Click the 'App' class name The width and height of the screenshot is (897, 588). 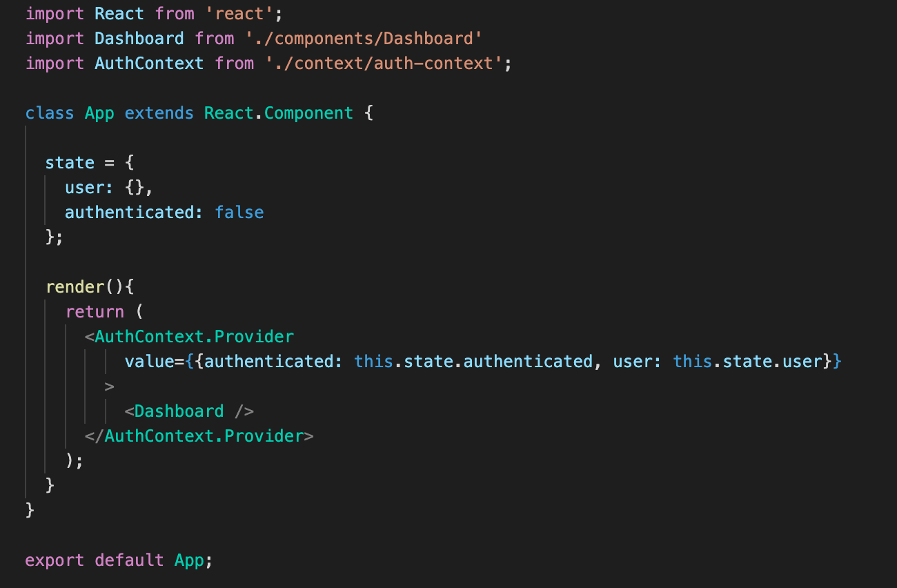tap(99, 112)
